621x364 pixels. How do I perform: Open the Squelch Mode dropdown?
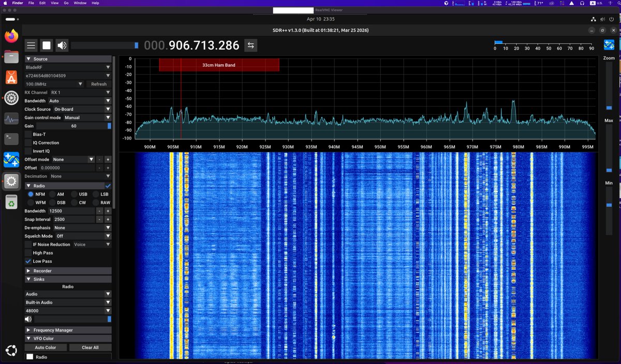pos(83,236)
